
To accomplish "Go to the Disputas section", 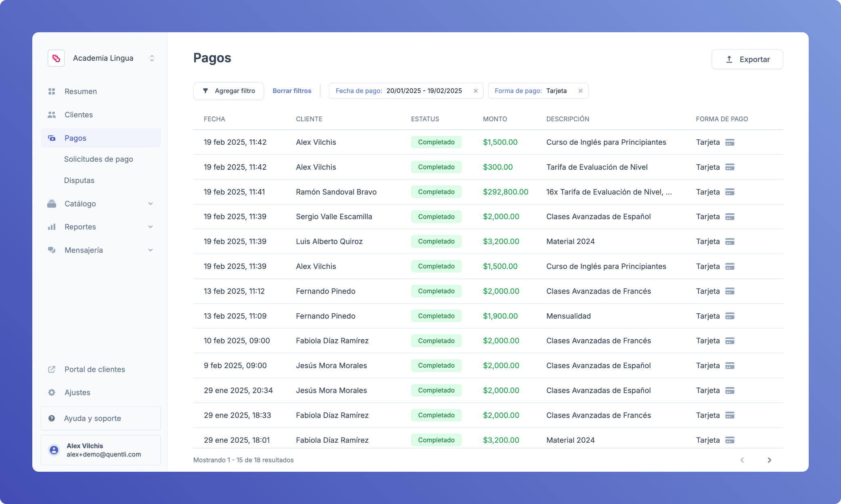I will click(x=79, y=181).
